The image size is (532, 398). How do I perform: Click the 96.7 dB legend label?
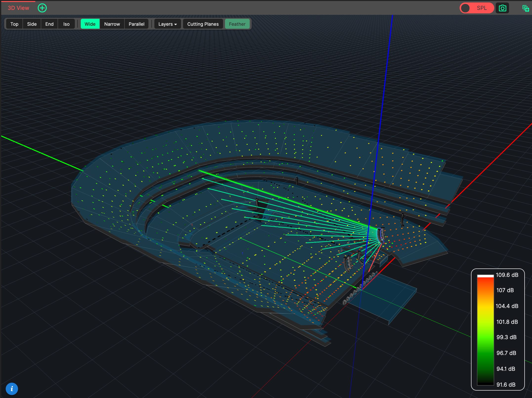point(506,353)
